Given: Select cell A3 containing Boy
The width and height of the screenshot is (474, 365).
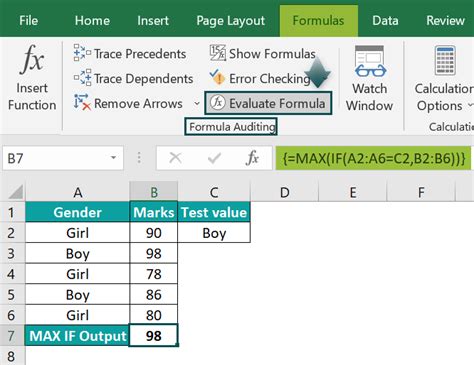Looking at the screenshot, I should pyautogui.click(x=78, y=253).
